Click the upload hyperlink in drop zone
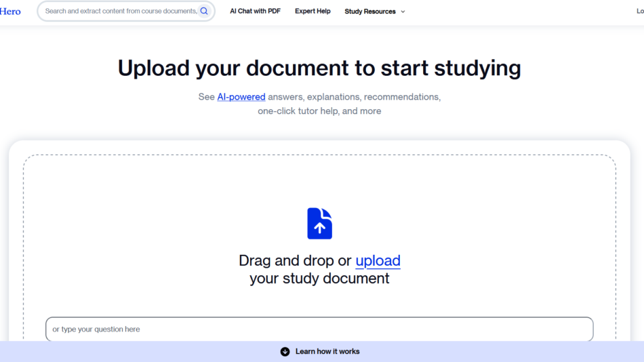Screen dimensions: 644x362 [x=378, y=260]
